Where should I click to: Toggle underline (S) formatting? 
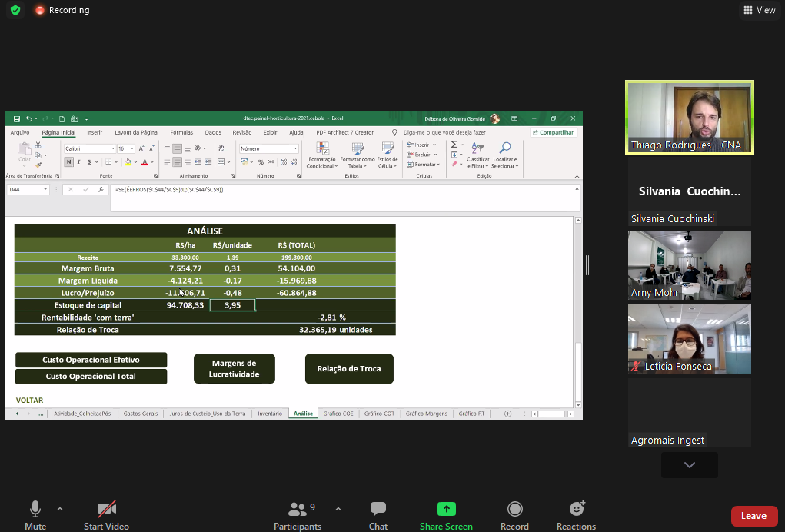(89, 162)
